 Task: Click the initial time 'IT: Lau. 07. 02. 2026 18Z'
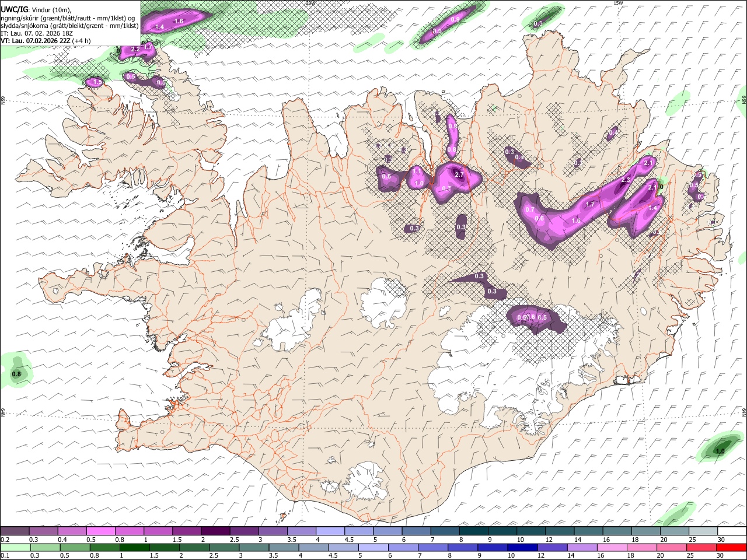tap(37, 33)
